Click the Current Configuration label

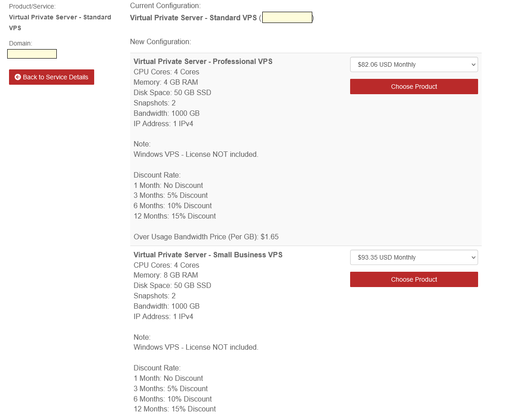165,5
